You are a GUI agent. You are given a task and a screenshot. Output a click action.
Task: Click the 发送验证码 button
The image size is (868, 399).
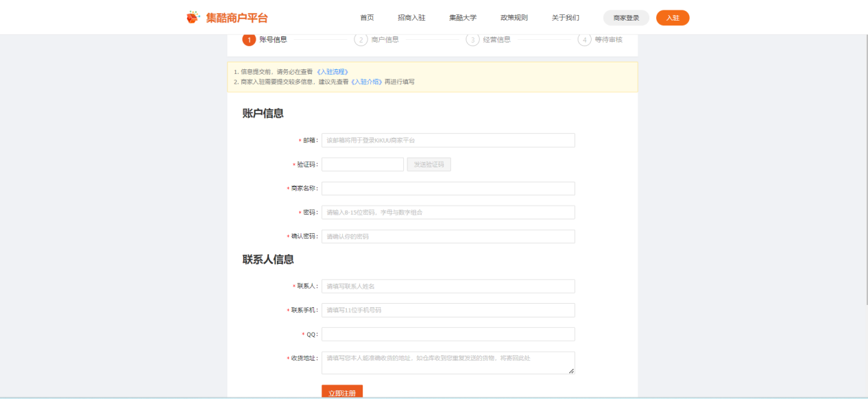click(429, 165)
